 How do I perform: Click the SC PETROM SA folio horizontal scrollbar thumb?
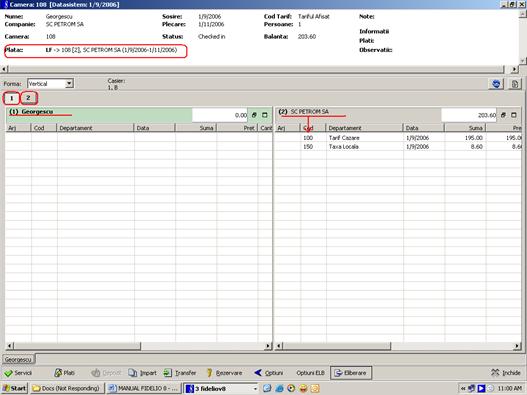(336, 346)
